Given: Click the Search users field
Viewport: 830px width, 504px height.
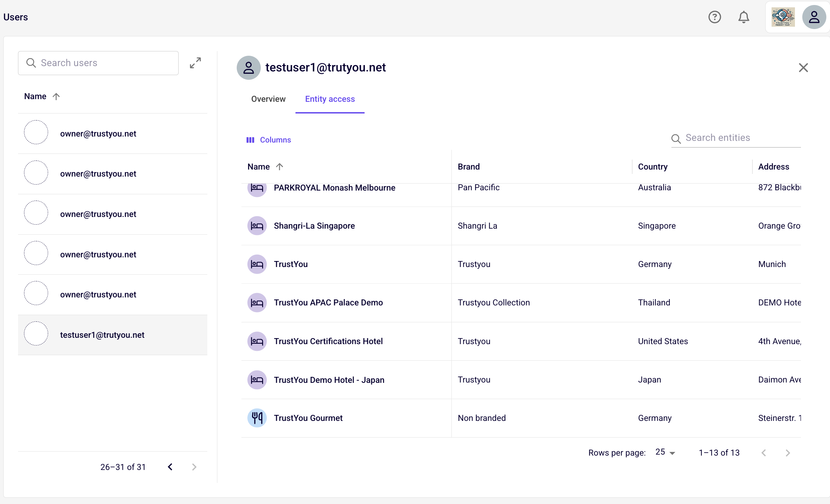Looking at the screenshot, I should point(98,63).
